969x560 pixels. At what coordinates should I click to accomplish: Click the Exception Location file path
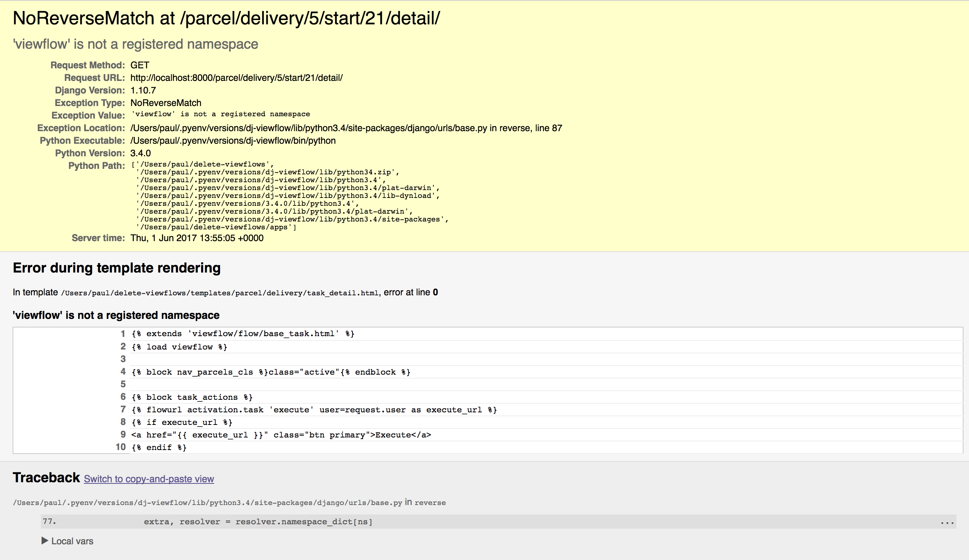308,128
